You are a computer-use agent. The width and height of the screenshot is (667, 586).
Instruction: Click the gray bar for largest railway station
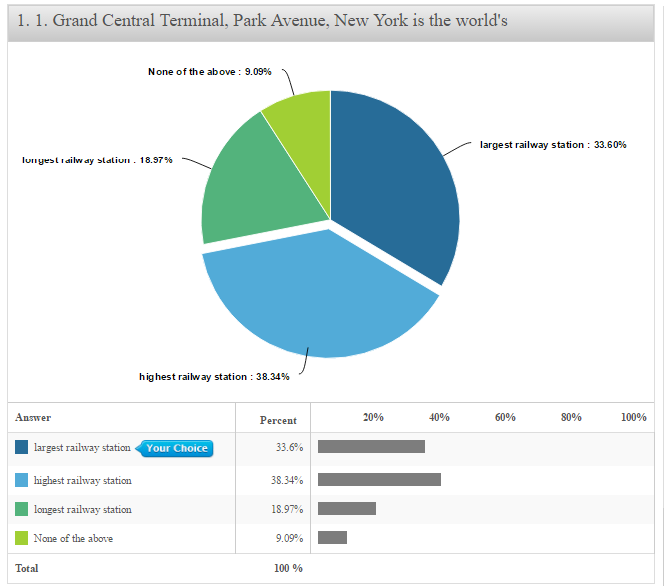tap(371, 447)
